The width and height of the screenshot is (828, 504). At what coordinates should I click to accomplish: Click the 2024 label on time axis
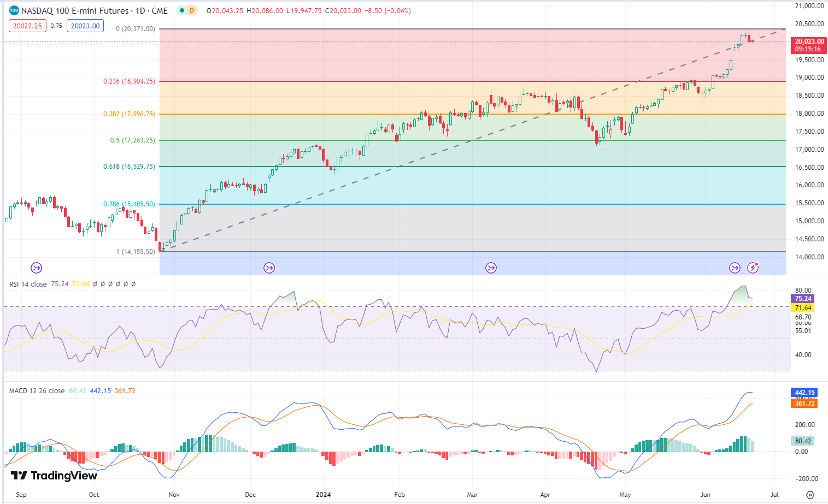pyautogui.click(x=324, y=495)
